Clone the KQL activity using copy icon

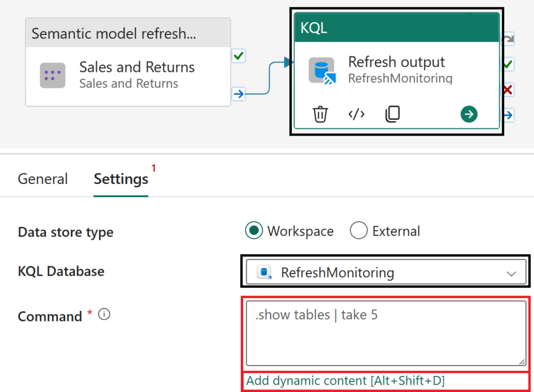[x=392, y=114]
